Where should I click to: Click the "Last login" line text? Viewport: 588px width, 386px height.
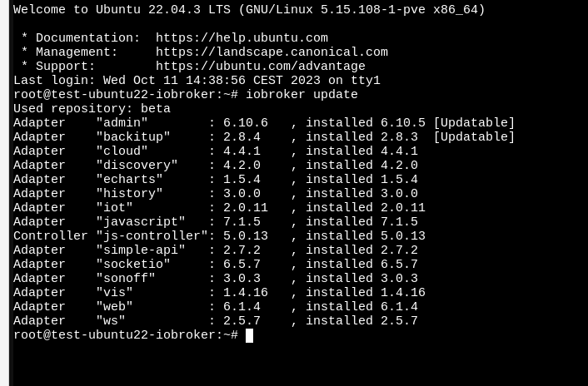pyautogui.click(x=197, y=81)
